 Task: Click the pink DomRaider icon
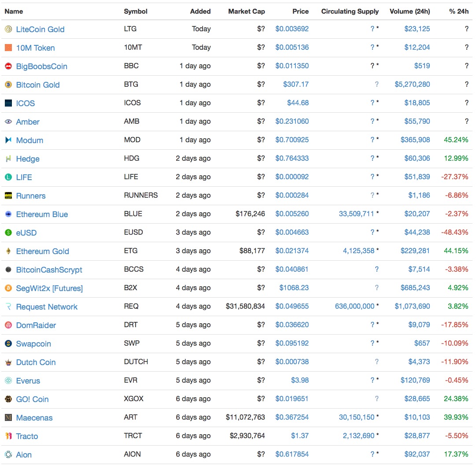pyautogui.click(x=8, y=325)
